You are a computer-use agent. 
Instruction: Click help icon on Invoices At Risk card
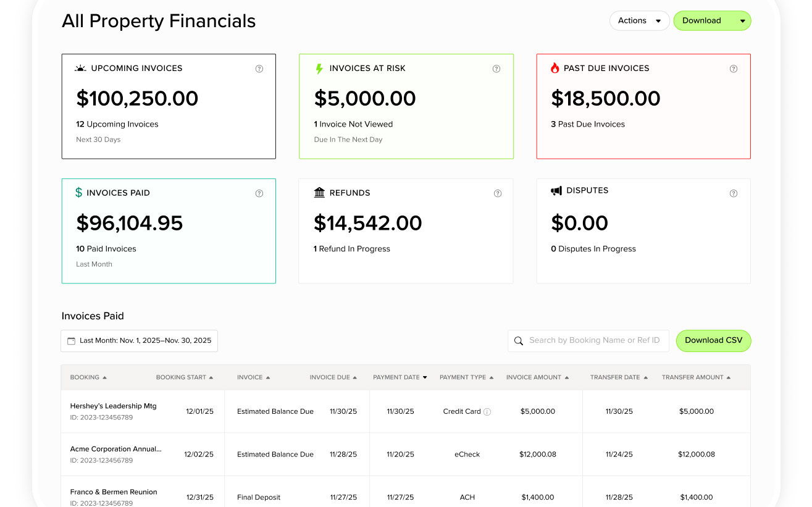tap(496, 69)
